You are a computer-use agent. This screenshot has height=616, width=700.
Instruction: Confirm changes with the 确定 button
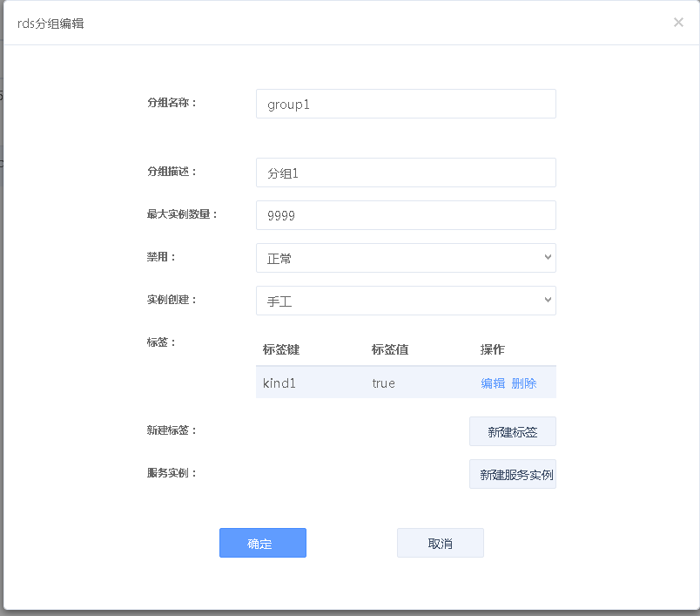pos(263,543)
